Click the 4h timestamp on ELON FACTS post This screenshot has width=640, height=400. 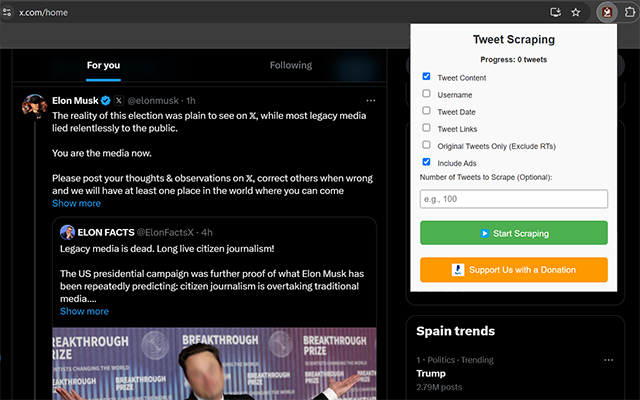(x=207, y=232)
